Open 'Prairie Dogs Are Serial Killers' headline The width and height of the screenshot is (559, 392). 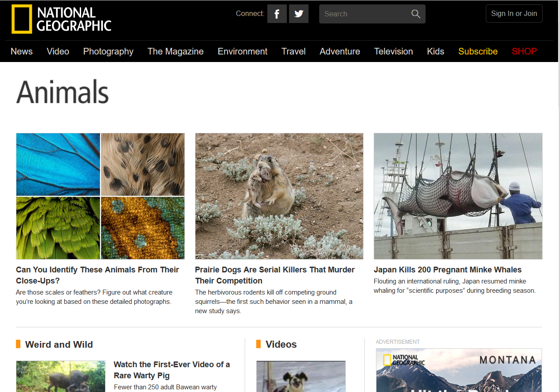click(x=275, y=275)
